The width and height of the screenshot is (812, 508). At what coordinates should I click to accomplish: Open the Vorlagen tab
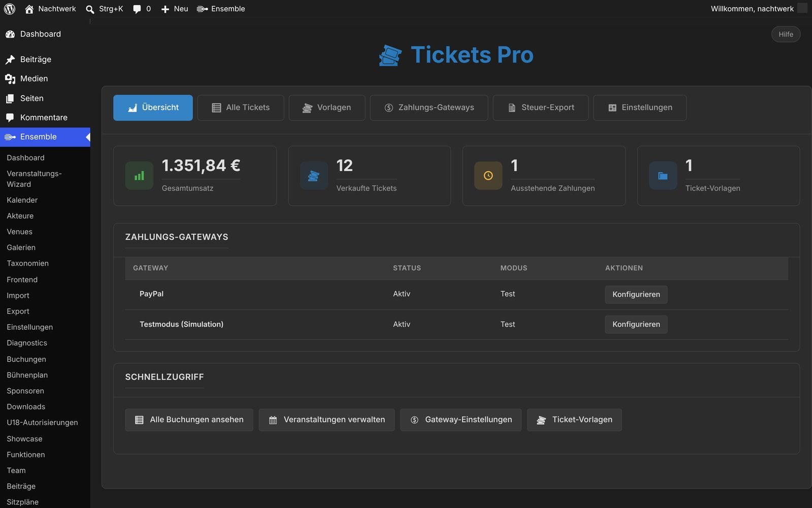327,108
